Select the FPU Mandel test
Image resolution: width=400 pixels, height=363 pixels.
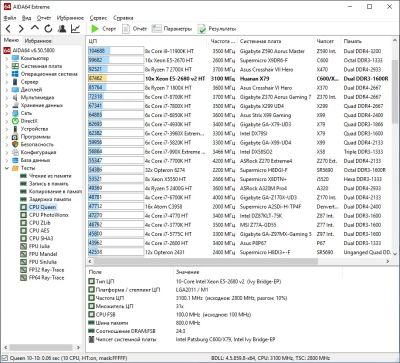(x=38, y=254)
